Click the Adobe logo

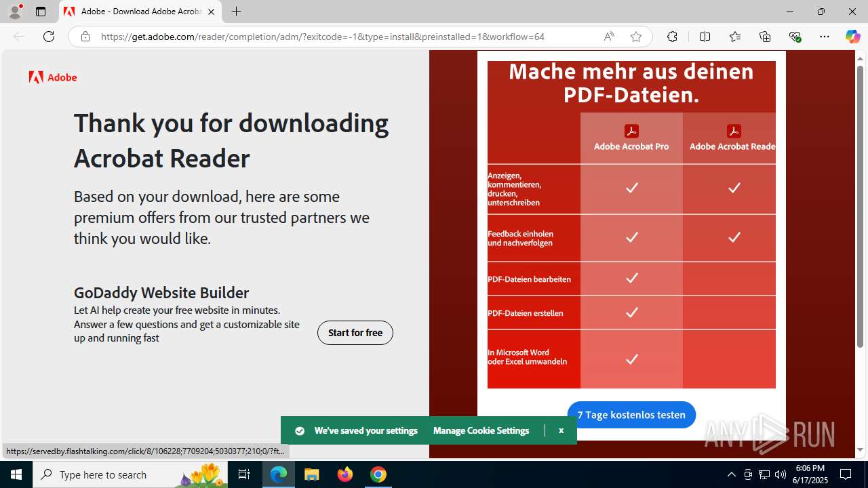click(x=53, y=77)
